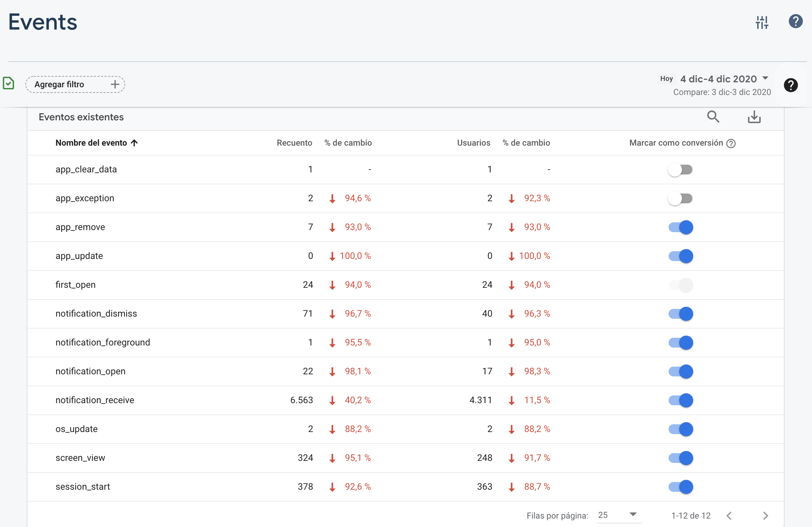Sort table by Recuento column header

[294, 143]
